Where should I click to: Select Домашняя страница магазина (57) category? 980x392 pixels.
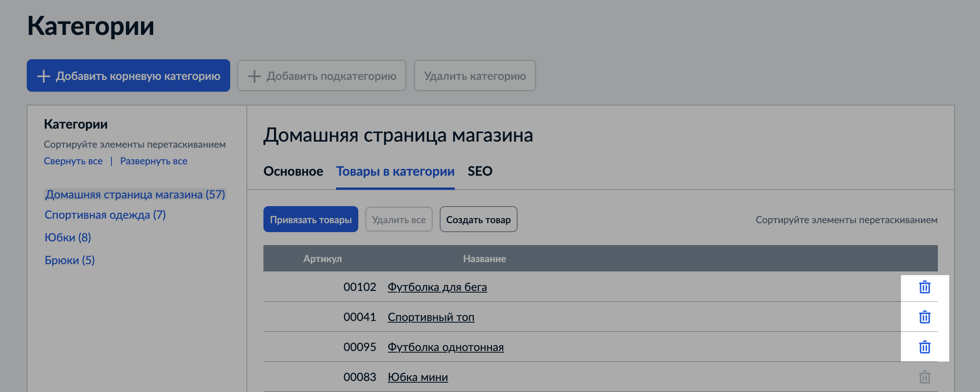pyautogui.click(x=135, y=194)
